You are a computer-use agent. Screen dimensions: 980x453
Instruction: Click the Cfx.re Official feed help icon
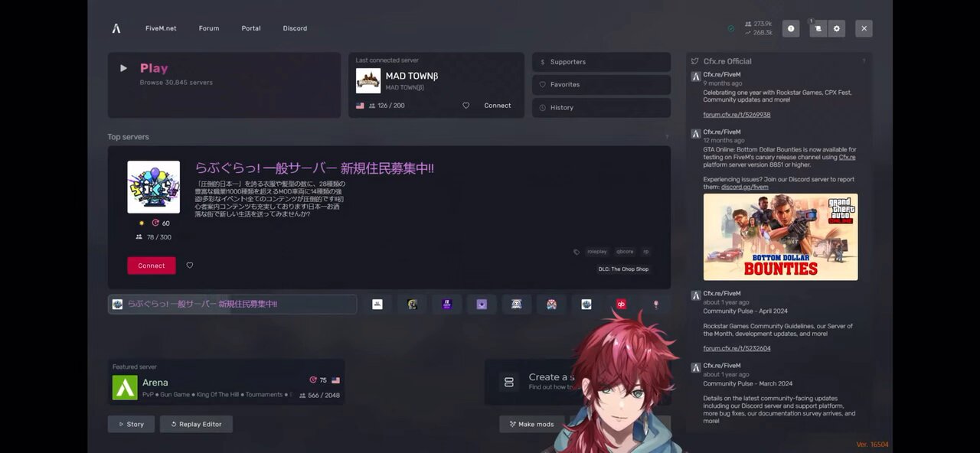[x=864, y=61]
